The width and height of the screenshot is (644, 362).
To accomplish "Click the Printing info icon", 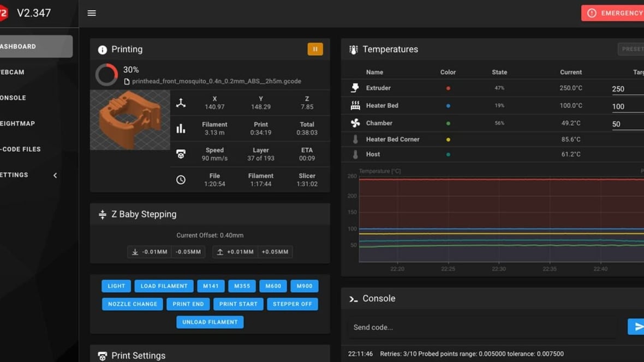I will click(102, 50).
